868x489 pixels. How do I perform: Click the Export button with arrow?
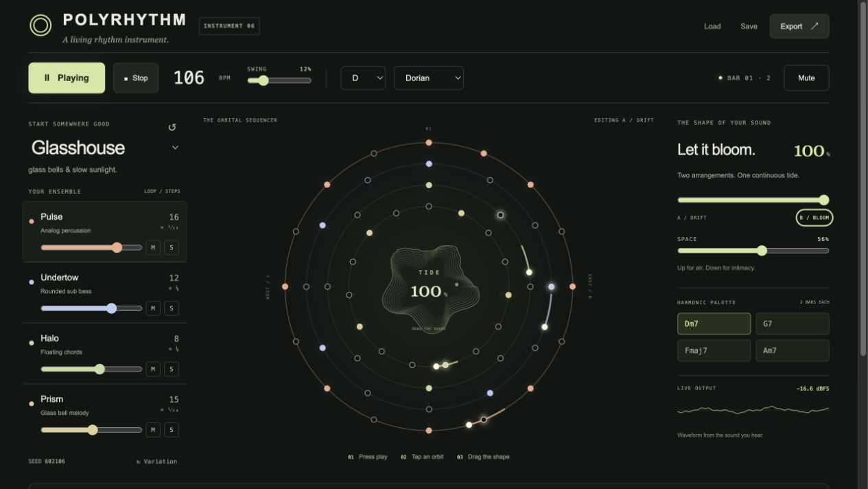(x=799, y=26)
